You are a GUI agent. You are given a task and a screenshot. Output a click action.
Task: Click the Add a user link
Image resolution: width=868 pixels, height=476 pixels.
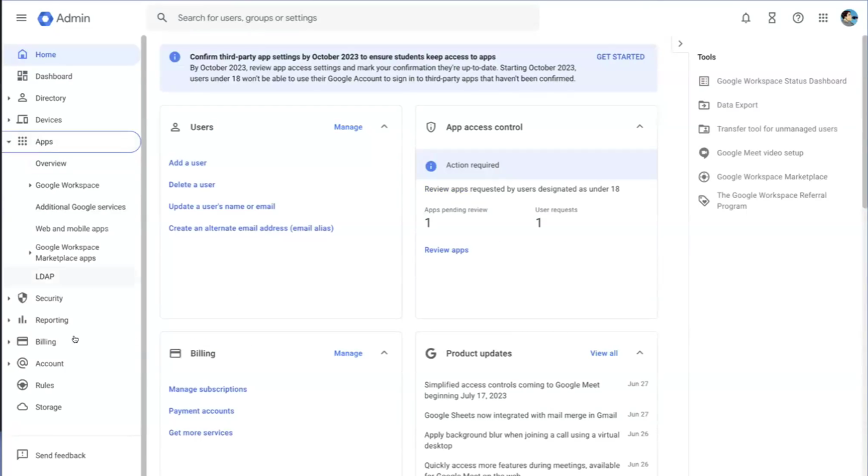pyautogui.click(x=188, y=163)
